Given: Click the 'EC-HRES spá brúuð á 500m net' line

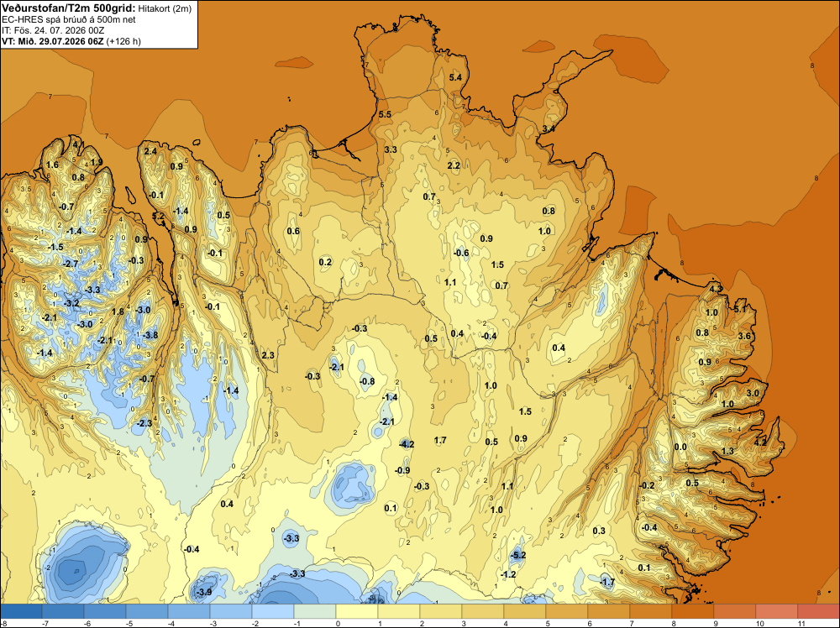Looking at the screenshot, I should coord(69,20).
